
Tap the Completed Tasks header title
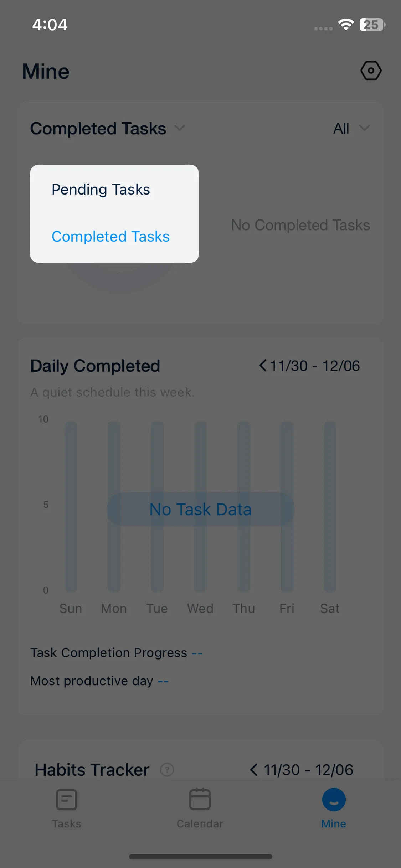[x=98, y=129]
